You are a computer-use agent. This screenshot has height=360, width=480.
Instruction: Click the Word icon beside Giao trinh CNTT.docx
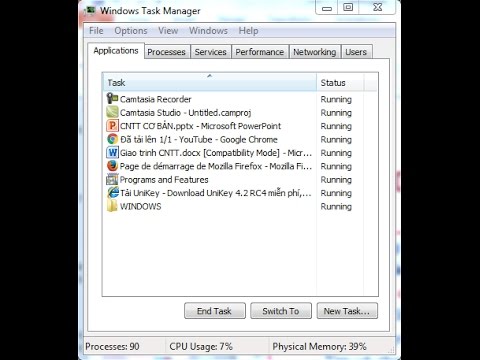[112, 152]
